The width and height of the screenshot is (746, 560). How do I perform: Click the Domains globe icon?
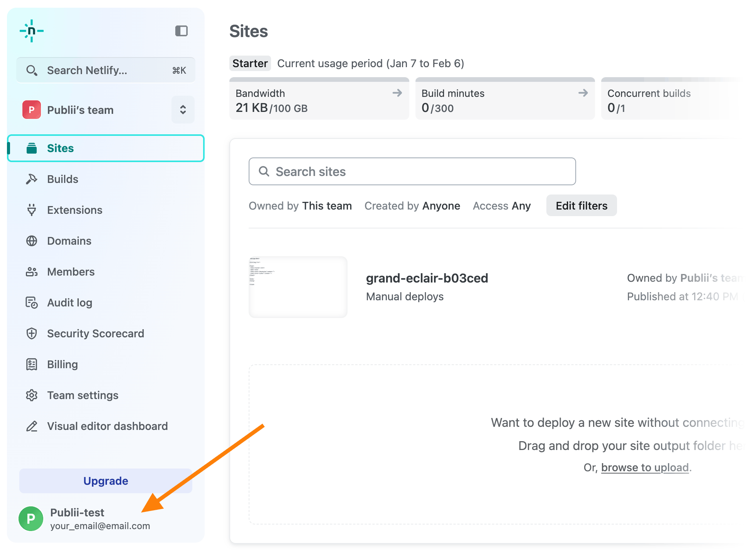32,241
